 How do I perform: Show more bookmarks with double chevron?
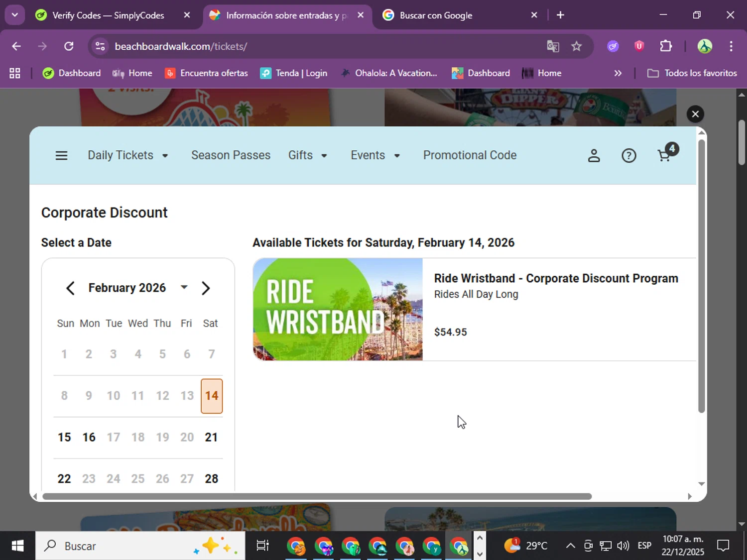pyautogui.click(x=618, y=73)
